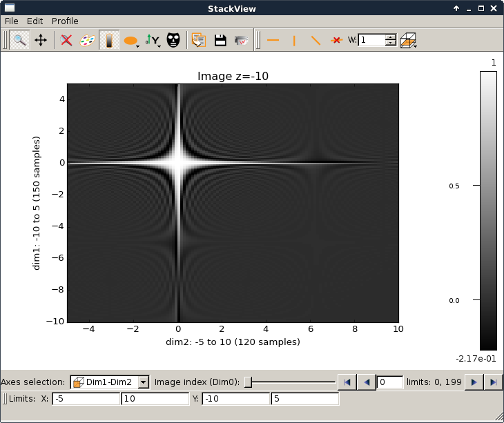504x423 pixels.
Task: Activate the pan mode tool
Action: point(41,40)
